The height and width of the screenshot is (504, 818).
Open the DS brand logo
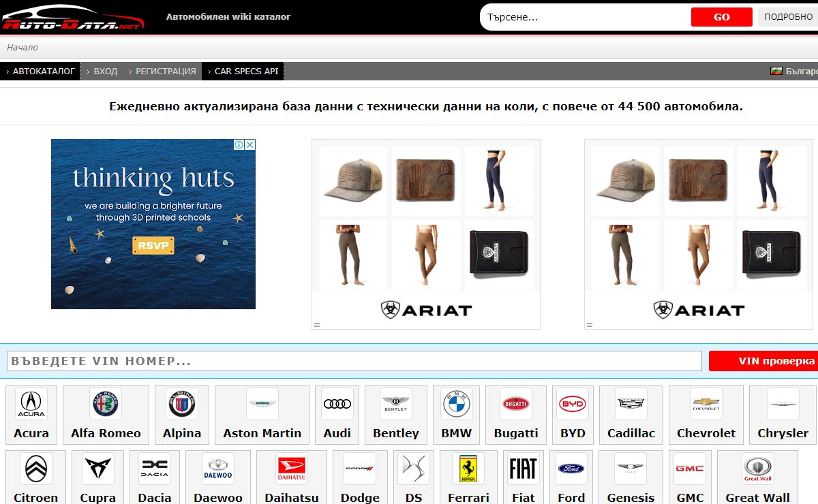pyautogui.click(x=414, y=469)
